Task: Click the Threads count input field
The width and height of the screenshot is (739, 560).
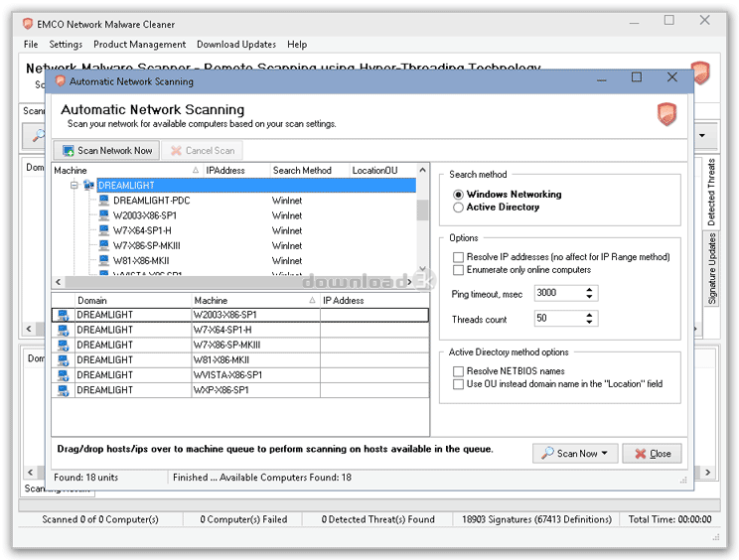Action: tap(559, 319)
